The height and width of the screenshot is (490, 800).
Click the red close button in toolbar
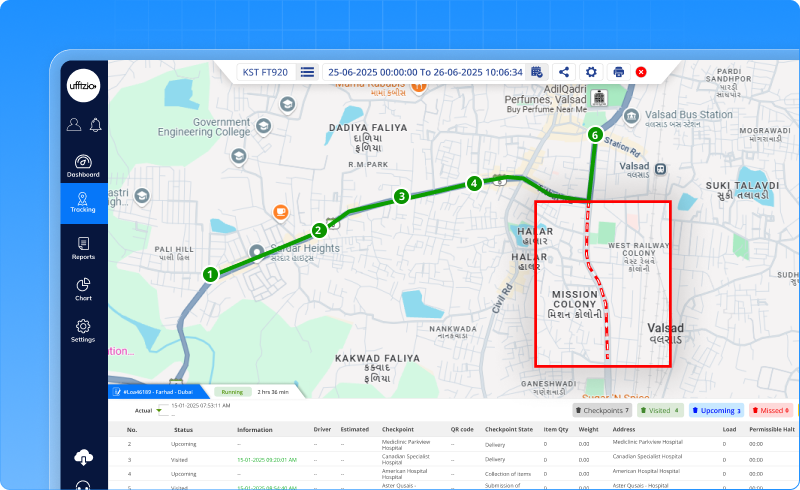pyautogui.click(x=641, y=72)
